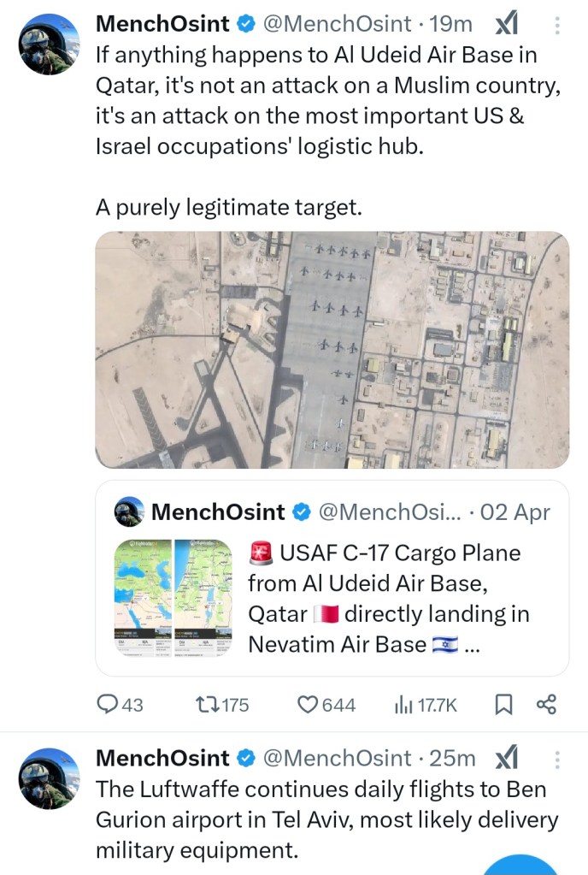Screen dimensions: 588x875
Task: Open view analytics icon showing 17.7K
Action: pos(403,705)
